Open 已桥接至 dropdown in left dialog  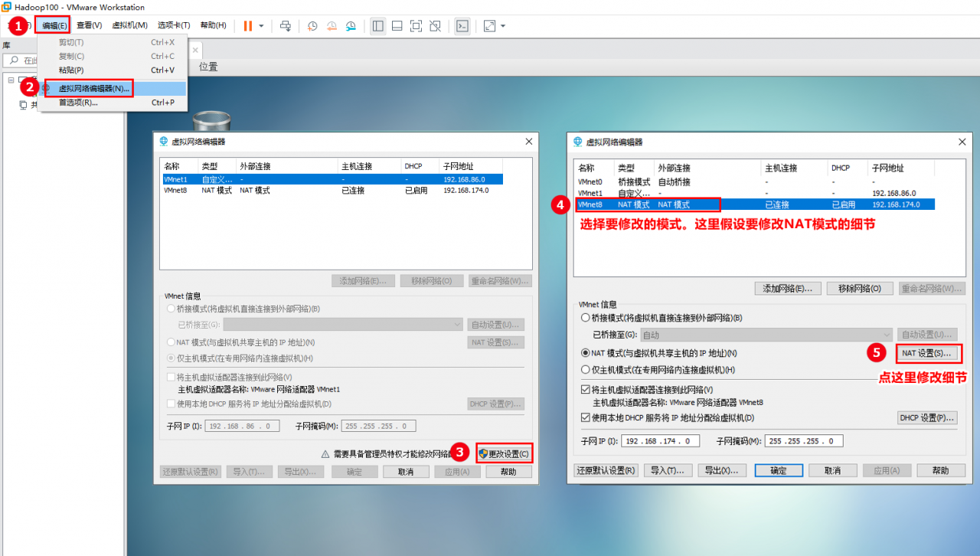(343, 325)
